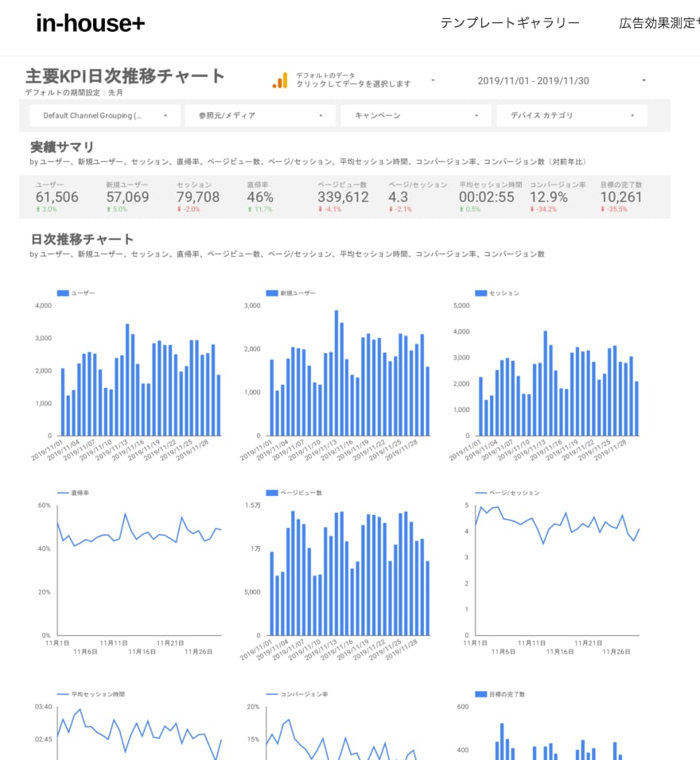Viewport: 700px width, 760px height.
Task: Click the 新規ユーザー scorecard value 57,069
Action: [127, 197]
